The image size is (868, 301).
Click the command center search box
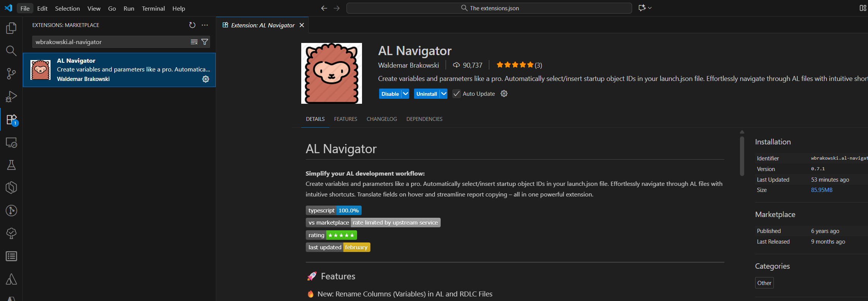click(x=489, y=8)
